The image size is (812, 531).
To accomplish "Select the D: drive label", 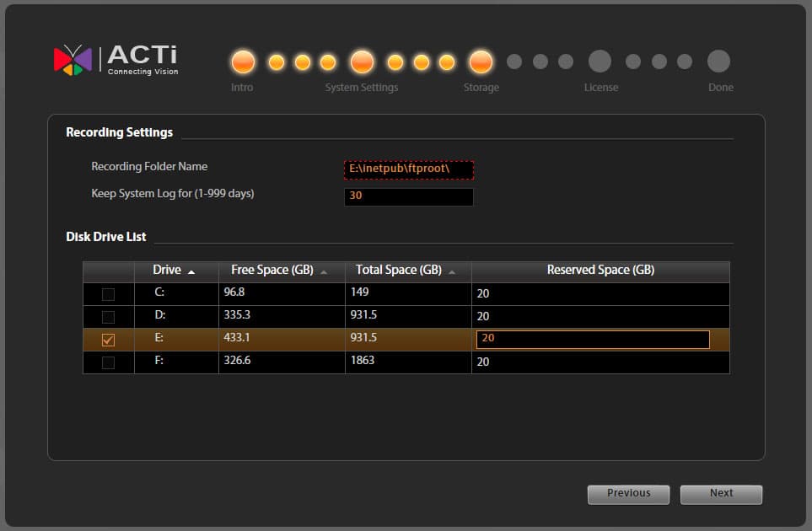I will [159, 315].
